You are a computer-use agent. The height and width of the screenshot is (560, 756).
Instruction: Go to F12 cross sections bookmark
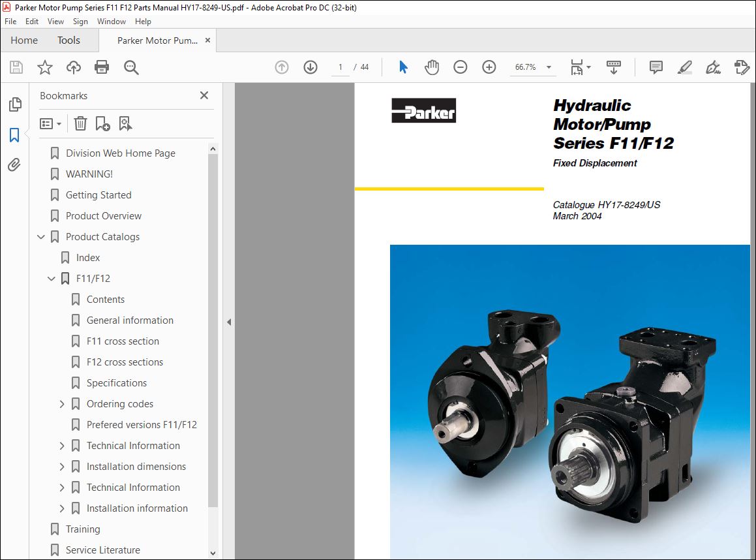(x=125, y=362)
